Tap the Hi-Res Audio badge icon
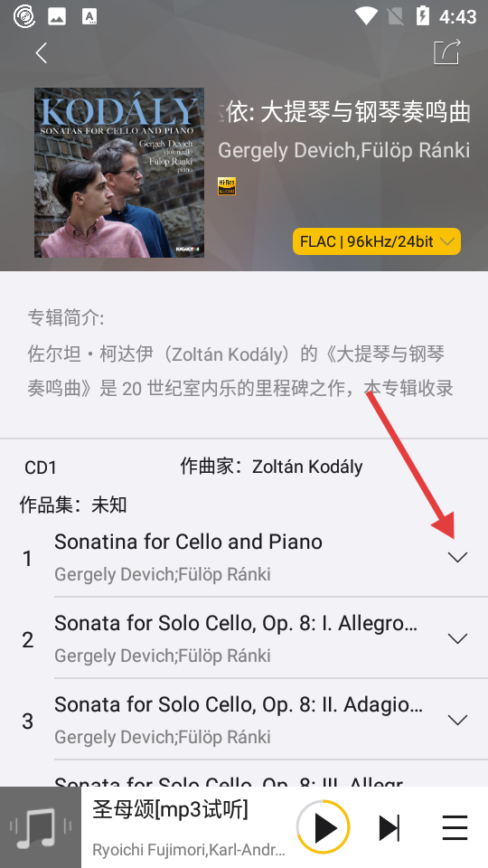 click(227, 186)
